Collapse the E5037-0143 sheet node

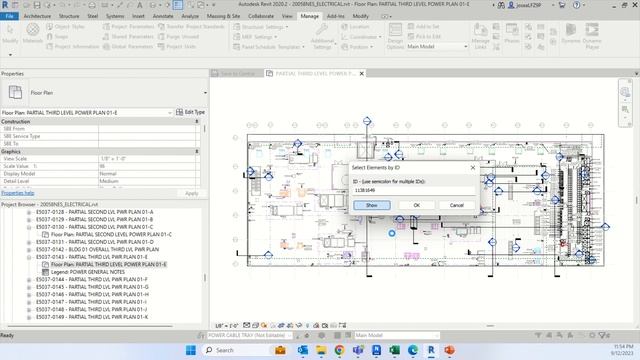coord(29,257)
